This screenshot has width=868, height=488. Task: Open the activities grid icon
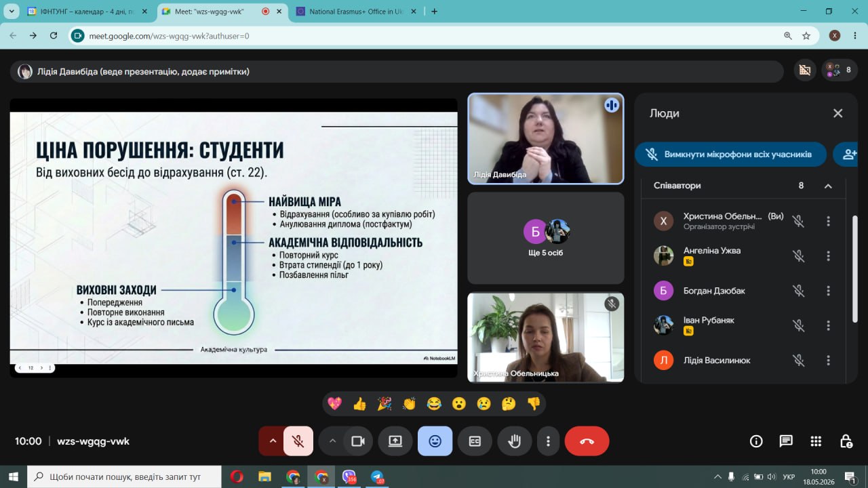point(816,441)
